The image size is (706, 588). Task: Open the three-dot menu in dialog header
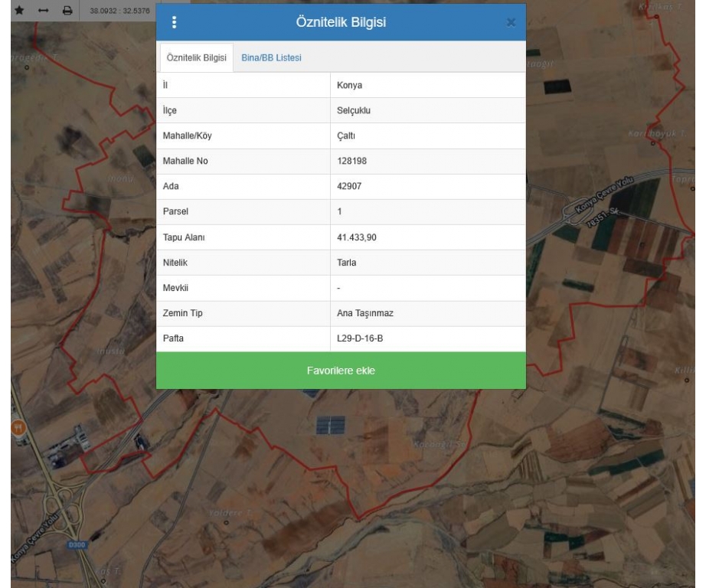(172, 22)
